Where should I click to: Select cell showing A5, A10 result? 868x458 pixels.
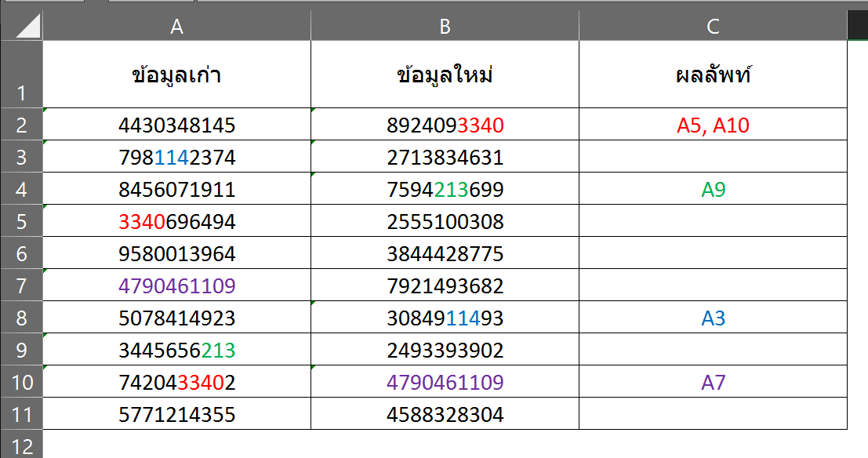(713, 124)
